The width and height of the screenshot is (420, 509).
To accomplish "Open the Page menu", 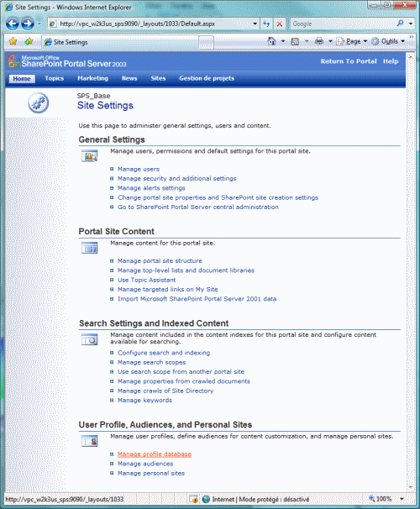I will click(352, 41).
